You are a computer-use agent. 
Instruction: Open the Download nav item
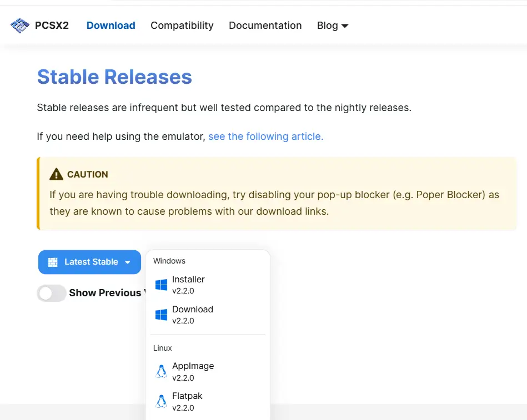pos(111,26)
